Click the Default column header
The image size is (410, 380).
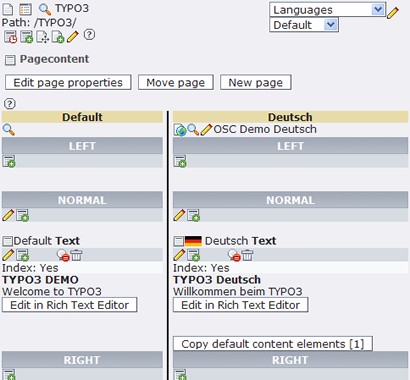pyautogui.click(x=82, y=117)
